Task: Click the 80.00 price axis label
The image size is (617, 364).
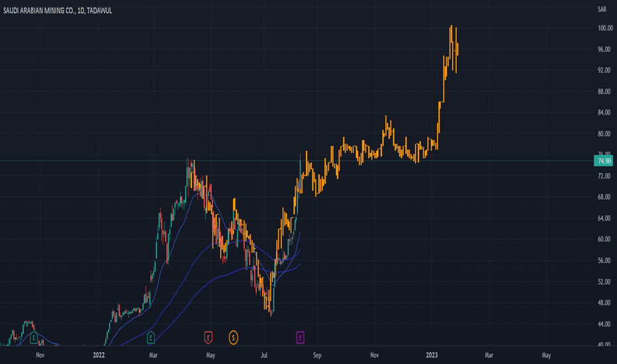Action: click(x=605, y=134)
